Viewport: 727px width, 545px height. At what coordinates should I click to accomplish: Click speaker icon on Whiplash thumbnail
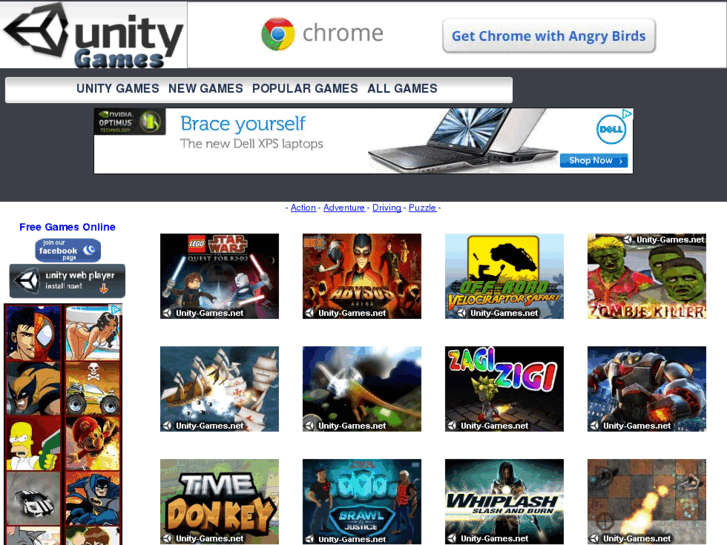[x=452, y=539]
